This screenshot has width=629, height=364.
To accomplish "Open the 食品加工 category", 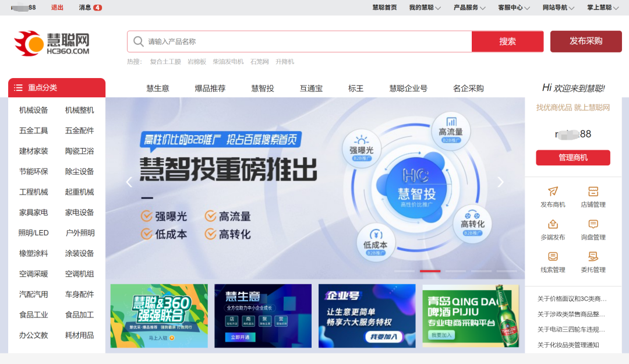I will click(79, 314).
